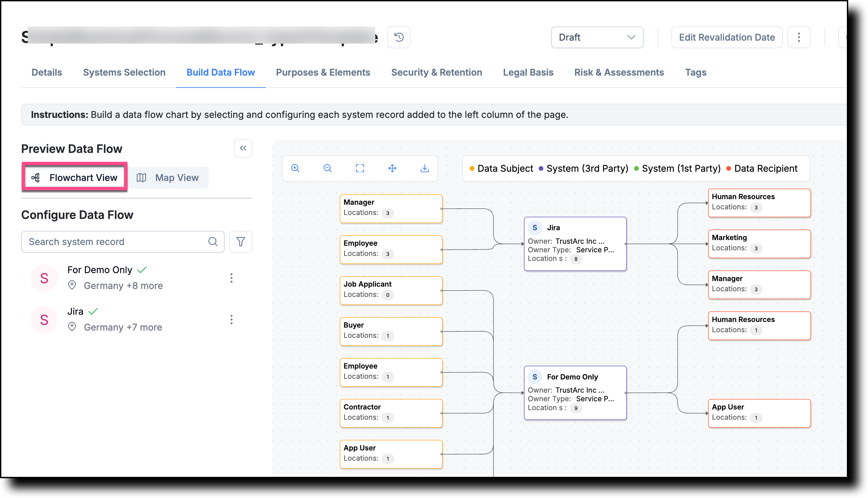The image size is (868, 498).
Task: Click the S avatar beside Jira record
Action: point(44,319)
